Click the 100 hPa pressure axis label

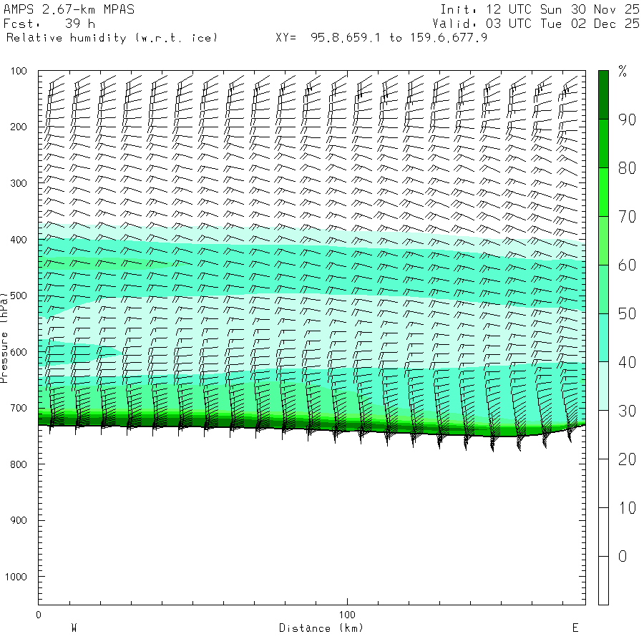coord(19,71)
